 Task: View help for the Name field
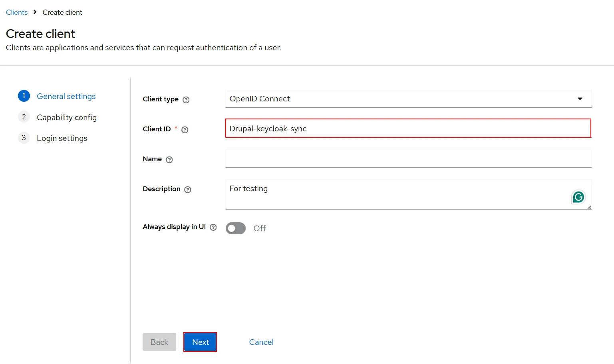point(169,159)
